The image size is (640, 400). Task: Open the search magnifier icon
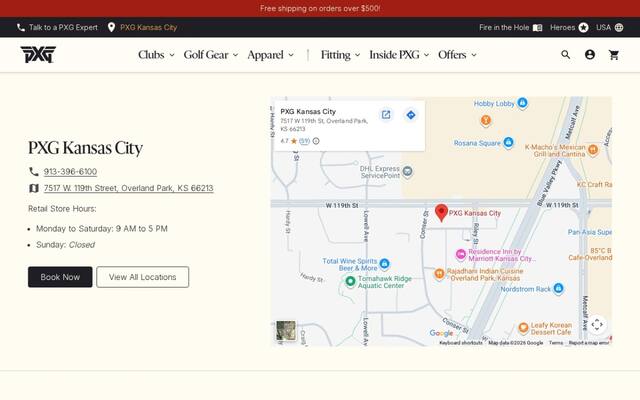click(x=565, y=55)
